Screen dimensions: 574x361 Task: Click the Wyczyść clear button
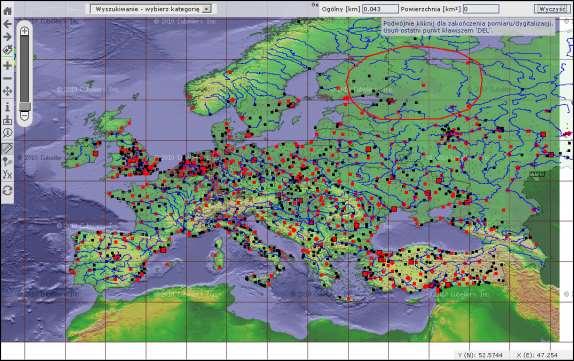click(x=551, y=9)
